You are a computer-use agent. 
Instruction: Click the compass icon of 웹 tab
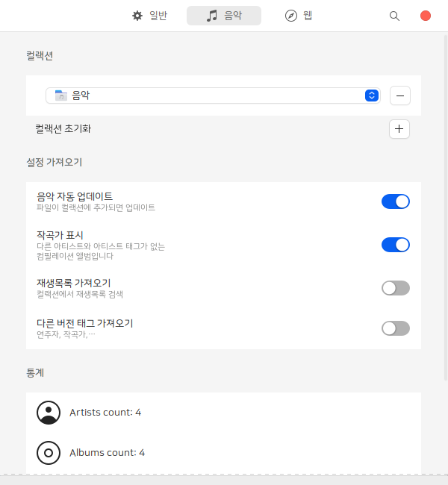[291, 16]
